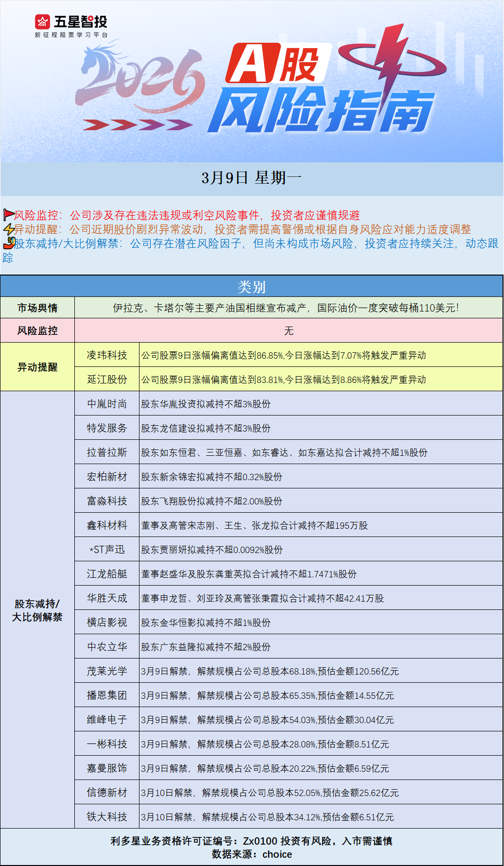Screen dimensions: 504x866
Task: Click the 铁大科技 unlock detail with 6.51亿元
Action: (x=267, y=817)
